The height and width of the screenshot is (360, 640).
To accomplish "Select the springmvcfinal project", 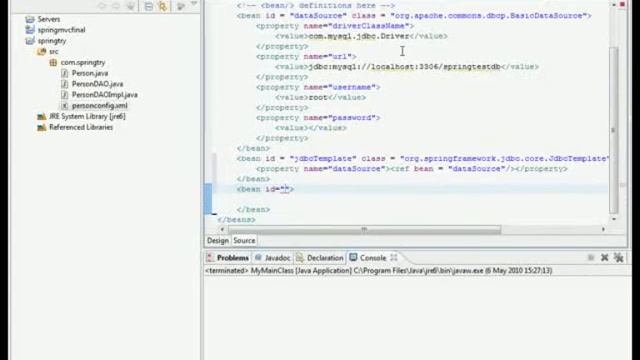I will [x=61, y=30].
